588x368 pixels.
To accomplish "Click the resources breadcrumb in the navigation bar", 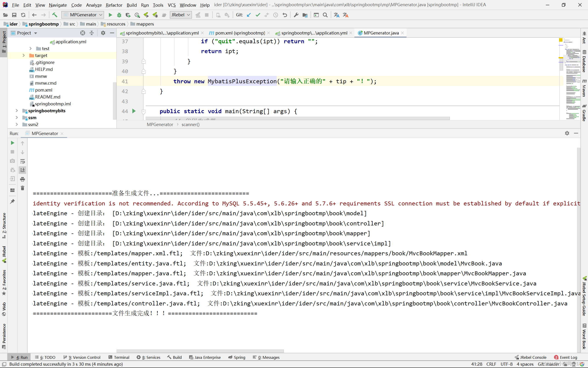I will (113, 24).
